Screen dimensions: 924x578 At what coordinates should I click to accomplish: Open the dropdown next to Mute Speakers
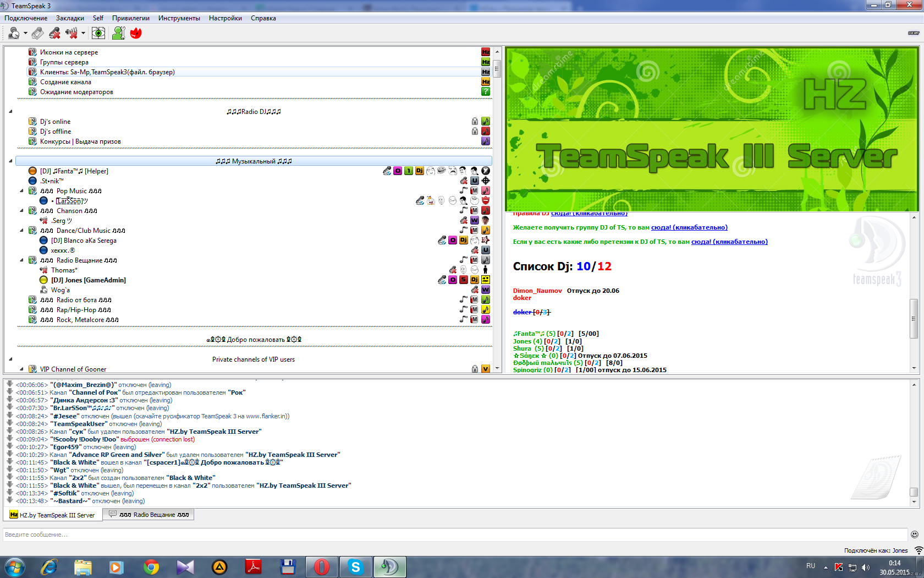[83, 34]
